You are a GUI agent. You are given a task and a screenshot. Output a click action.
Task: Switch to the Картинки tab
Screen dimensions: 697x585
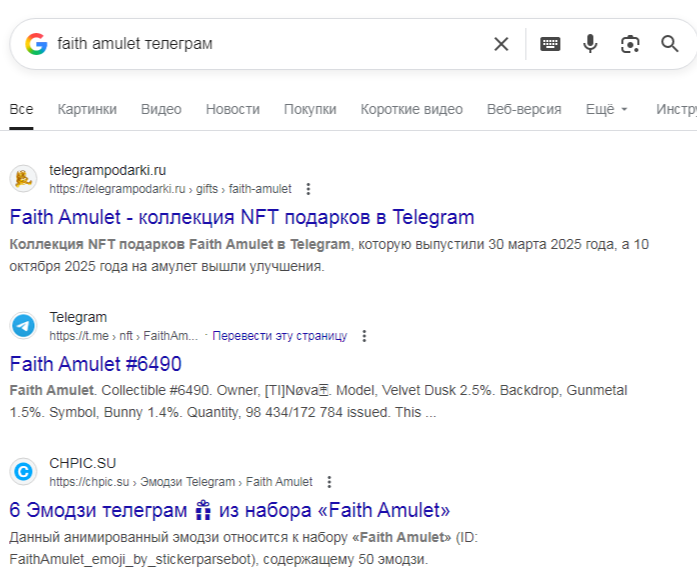coord(87,109)
